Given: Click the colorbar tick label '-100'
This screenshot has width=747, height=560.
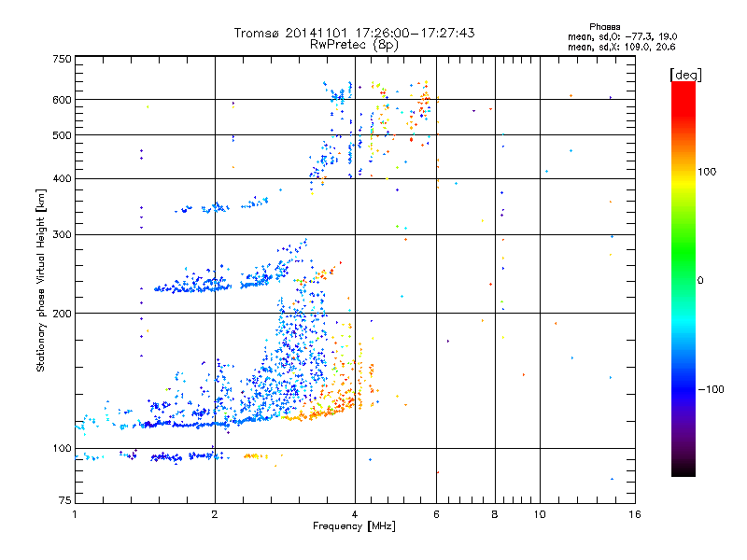Looking at the screenshot, I should point(711,389).
